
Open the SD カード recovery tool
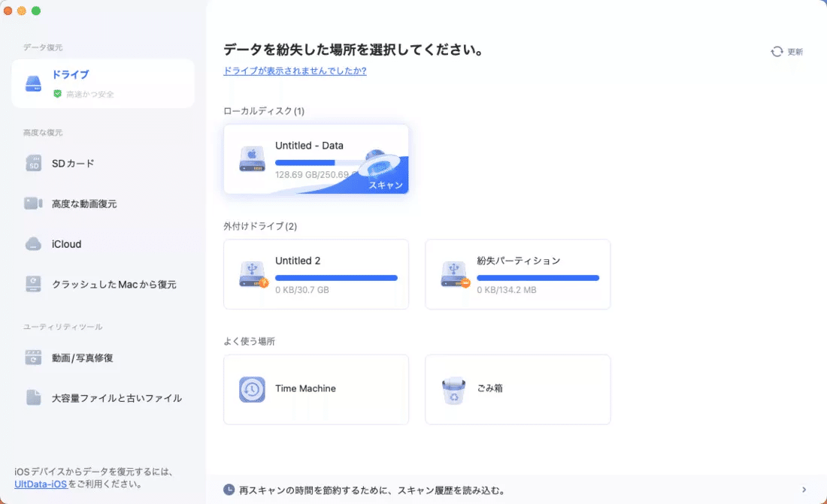[x=33, y=163]
